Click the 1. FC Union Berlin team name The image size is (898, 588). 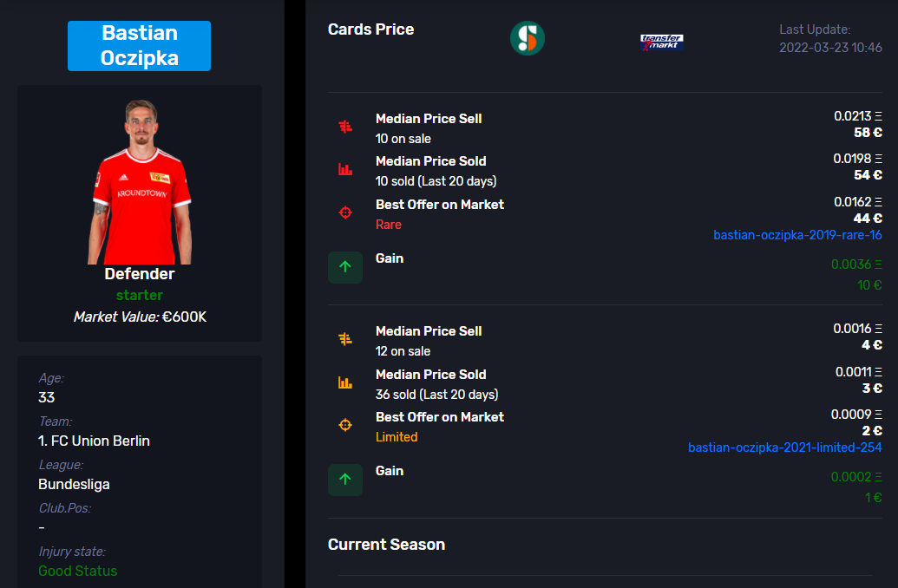click(94, 441)
